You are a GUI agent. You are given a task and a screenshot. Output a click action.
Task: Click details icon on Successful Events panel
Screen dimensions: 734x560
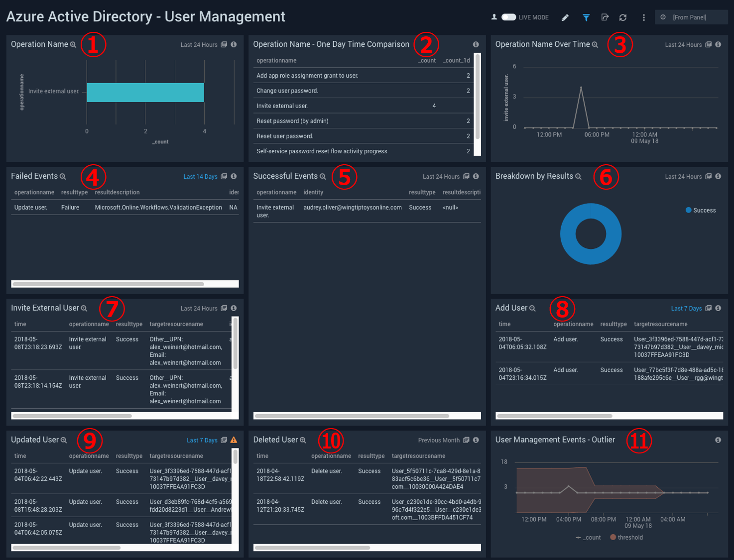point(466,177)
